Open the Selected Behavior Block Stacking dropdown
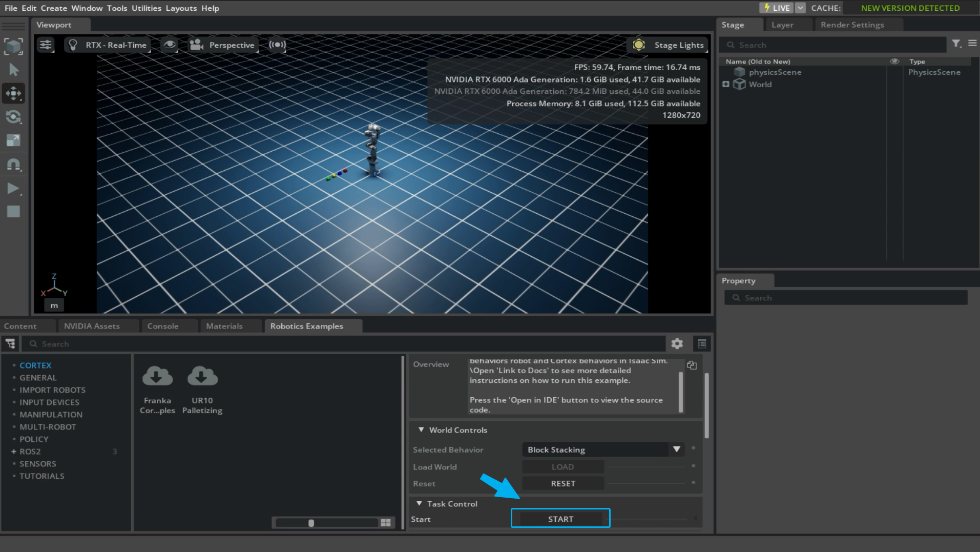980x552 pixels. click(x=603, y=449)
